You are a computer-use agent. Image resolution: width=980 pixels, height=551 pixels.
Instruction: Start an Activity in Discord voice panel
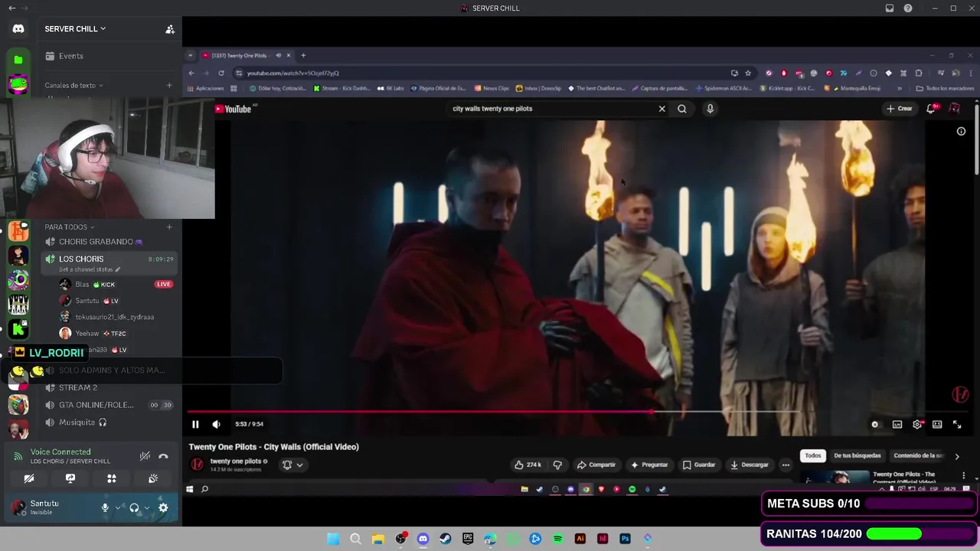[x=112, y=478]
